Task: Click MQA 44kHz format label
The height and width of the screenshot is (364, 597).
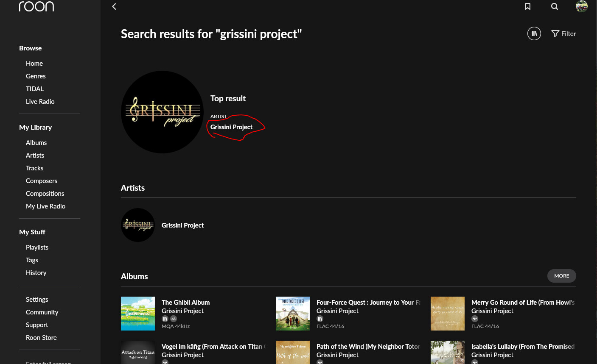Action: (176, 326)
